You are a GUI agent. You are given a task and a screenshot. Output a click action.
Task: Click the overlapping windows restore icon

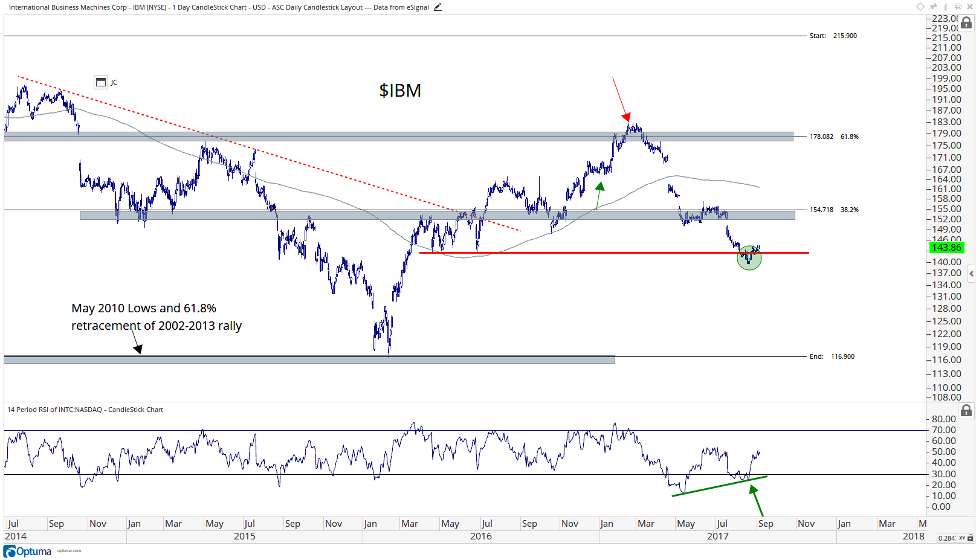(958, 7)
